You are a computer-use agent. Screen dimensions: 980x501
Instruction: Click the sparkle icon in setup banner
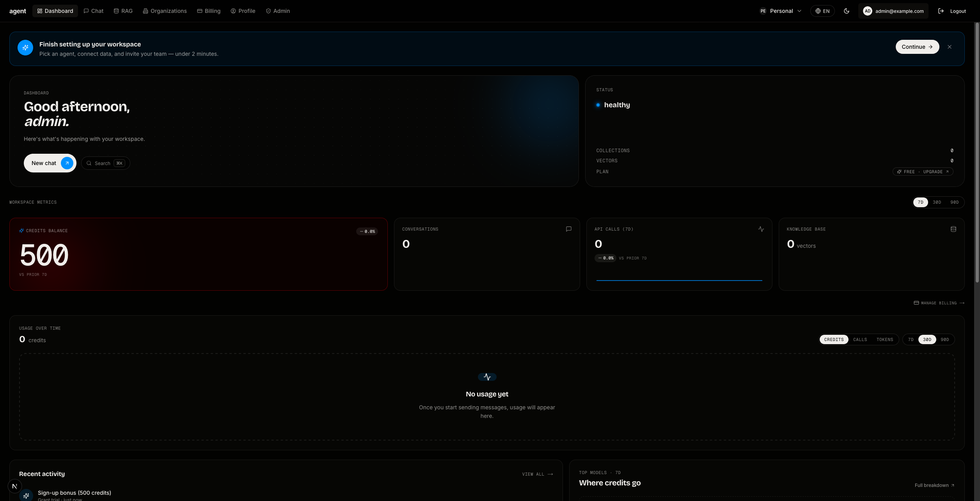(25, 48)
